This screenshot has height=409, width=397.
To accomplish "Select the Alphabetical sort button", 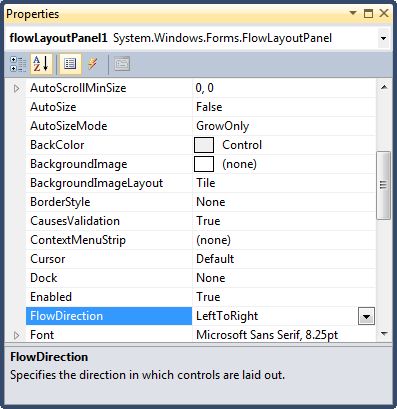I will [x=41, y=64].
